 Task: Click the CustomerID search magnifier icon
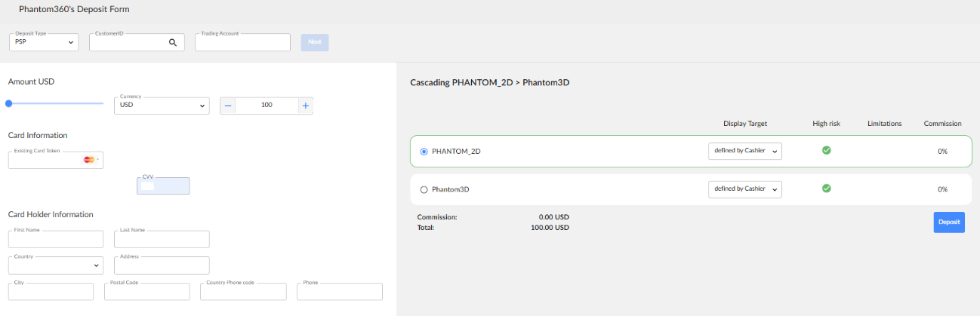pyautogui.click(x=173, y=43)
